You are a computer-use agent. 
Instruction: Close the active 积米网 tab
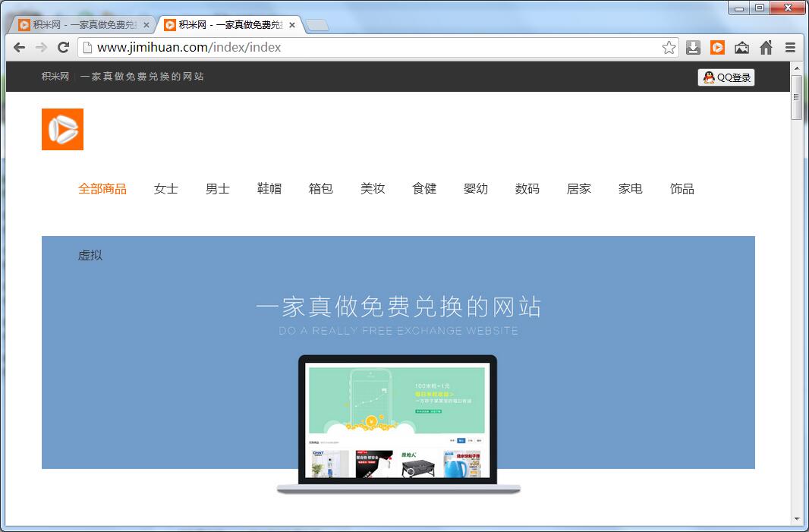tap(292, 25)
